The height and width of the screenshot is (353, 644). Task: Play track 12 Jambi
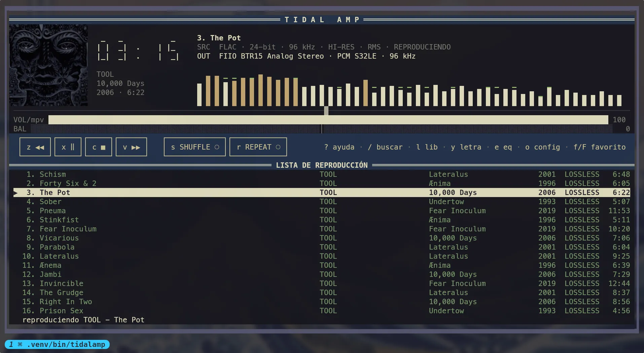coord(322,274)
